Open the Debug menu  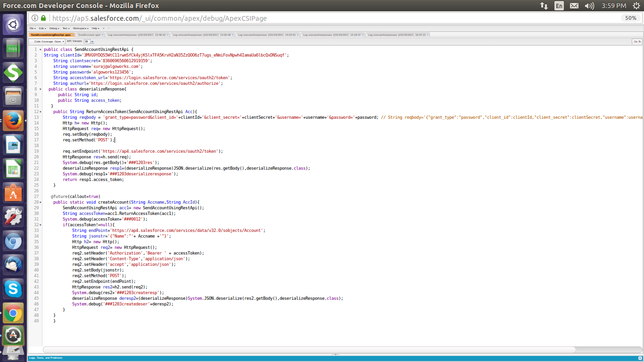point(54,28)
